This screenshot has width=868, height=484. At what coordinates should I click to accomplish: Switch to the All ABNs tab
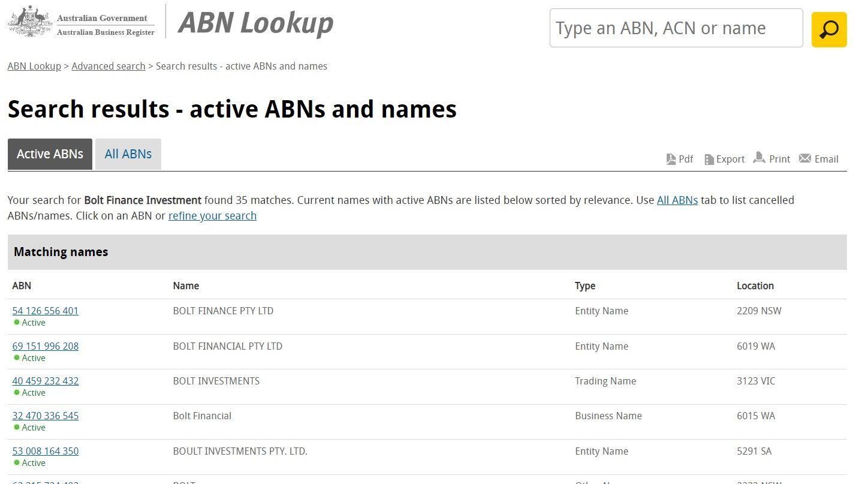128,154
